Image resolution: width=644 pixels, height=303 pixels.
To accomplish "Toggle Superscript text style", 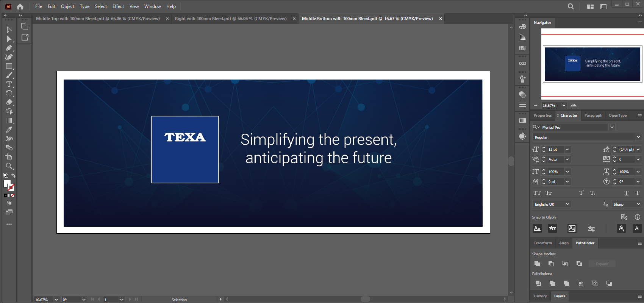I will click(x=582, y=193).
